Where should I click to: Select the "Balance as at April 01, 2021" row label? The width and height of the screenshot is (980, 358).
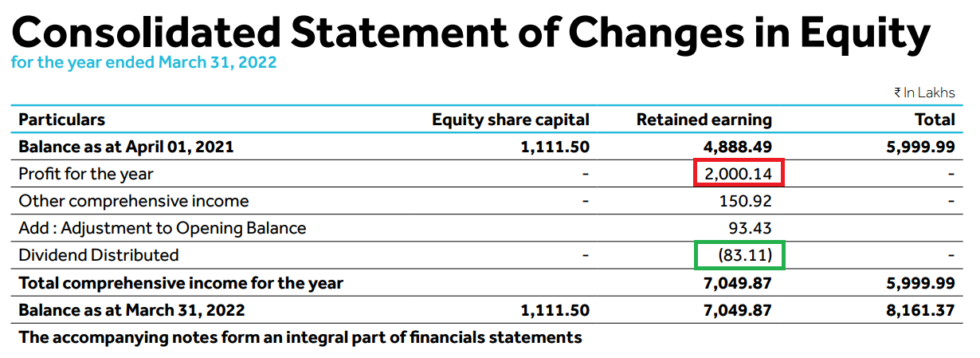126,147
